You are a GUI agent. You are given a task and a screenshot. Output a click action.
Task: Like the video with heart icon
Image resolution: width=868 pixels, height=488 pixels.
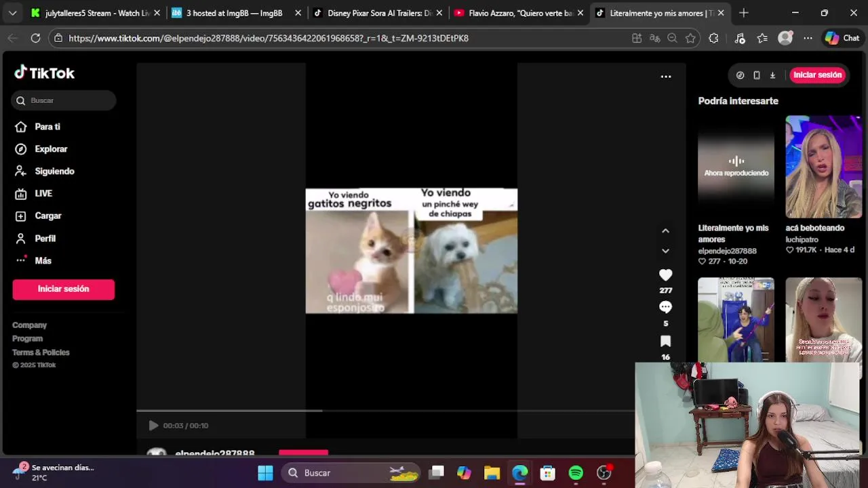pos(665,275)
